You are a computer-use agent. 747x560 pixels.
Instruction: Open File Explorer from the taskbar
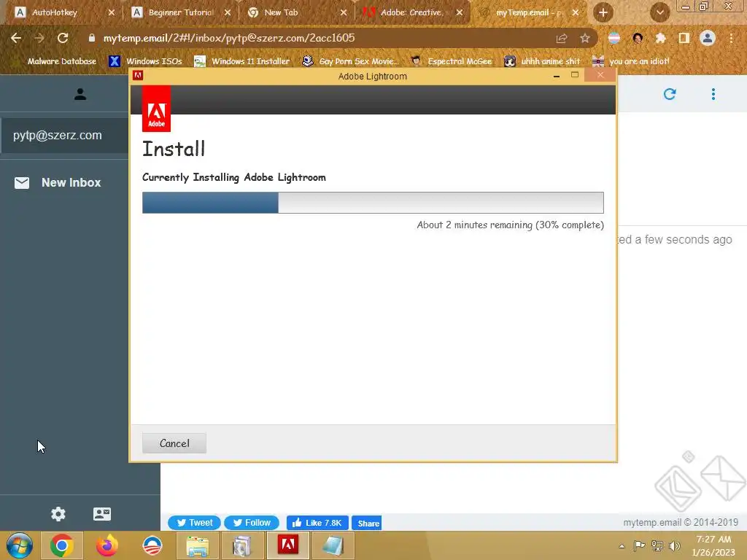[x=197, y=545]
